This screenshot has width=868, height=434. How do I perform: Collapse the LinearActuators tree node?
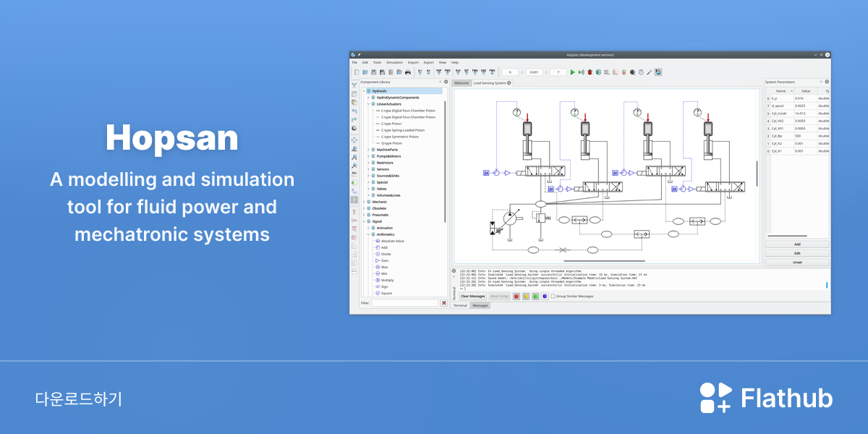point(368,104)
